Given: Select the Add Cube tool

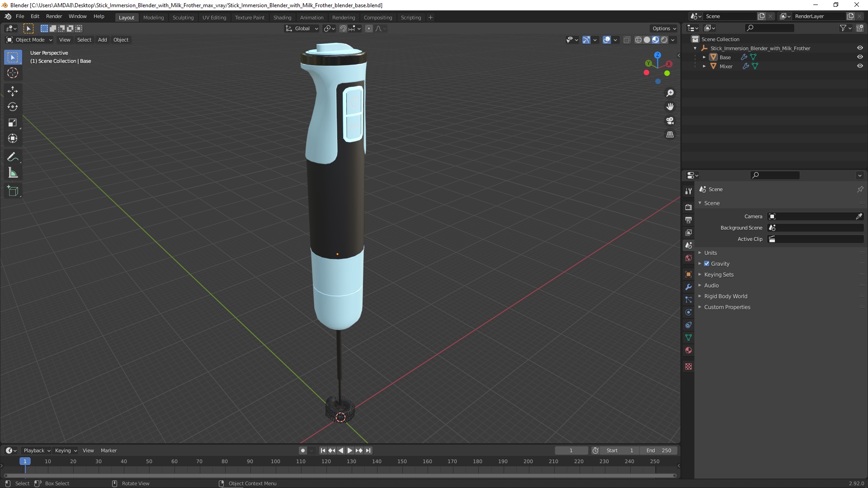Looking at the screenshot, I should coord(13,191).
